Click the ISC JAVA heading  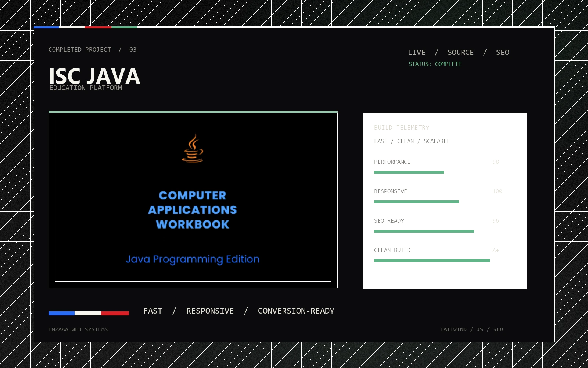tap(94, 76)
